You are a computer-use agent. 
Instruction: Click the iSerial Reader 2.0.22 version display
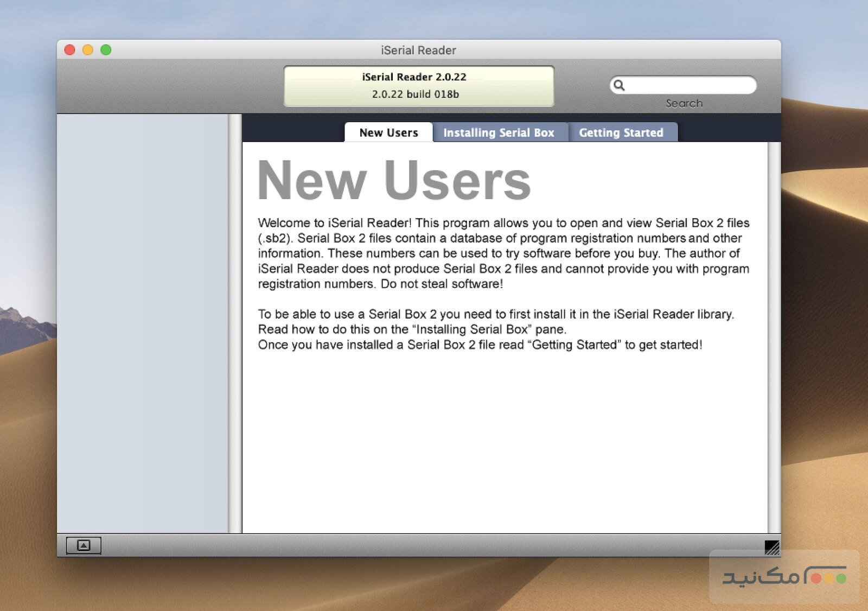(x=414, y=77)
